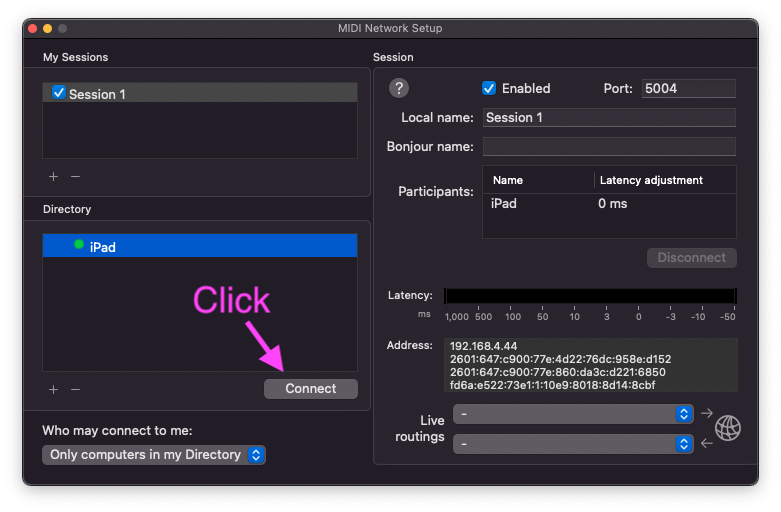The image size is (781, 512).
Task: Open the second Live routings dropdown
Action: coord(573,443)
